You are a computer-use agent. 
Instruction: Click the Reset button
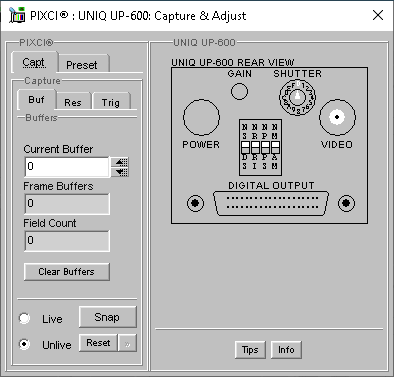(98, 343)
